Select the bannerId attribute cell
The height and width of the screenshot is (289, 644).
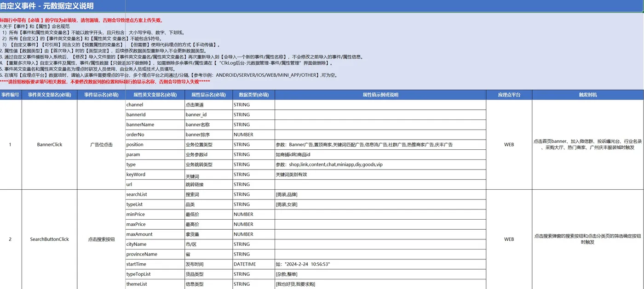(155, 114)
